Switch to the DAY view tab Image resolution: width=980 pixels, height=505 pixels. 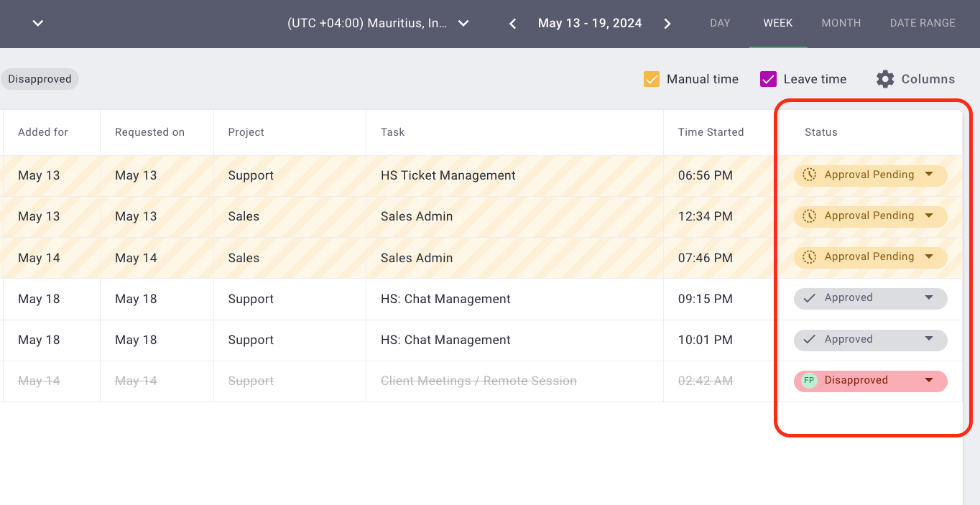[x=720, y=23]
